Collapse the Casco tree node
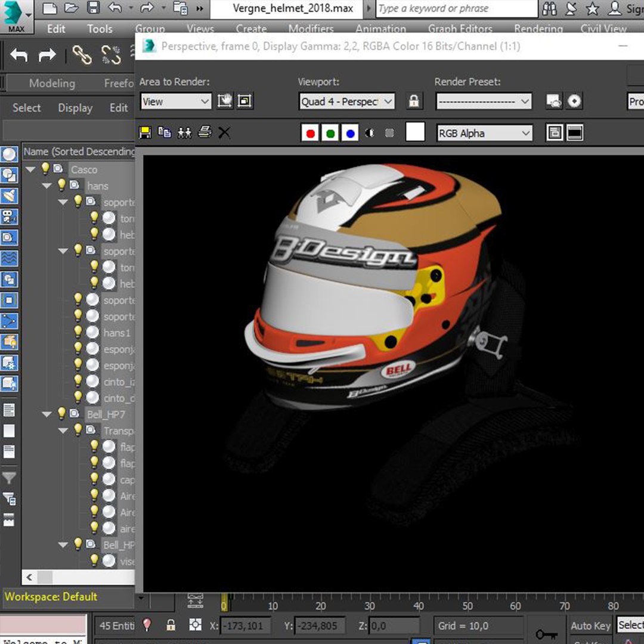Image resolution: width=644 pixels, height=644 pixels. click(30, 169)
